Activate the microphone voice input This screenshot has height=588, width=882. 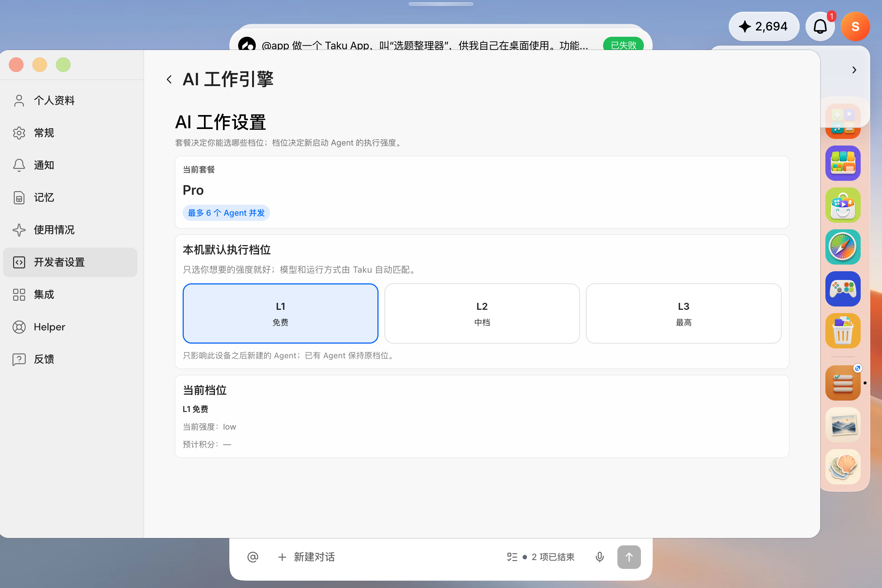pos(600,557)
